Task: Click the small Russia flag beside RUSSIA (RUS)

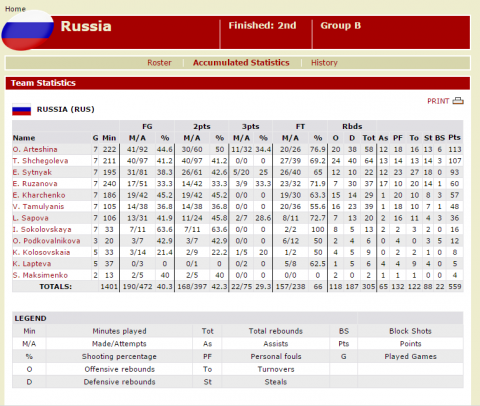Action: point(22,109)
